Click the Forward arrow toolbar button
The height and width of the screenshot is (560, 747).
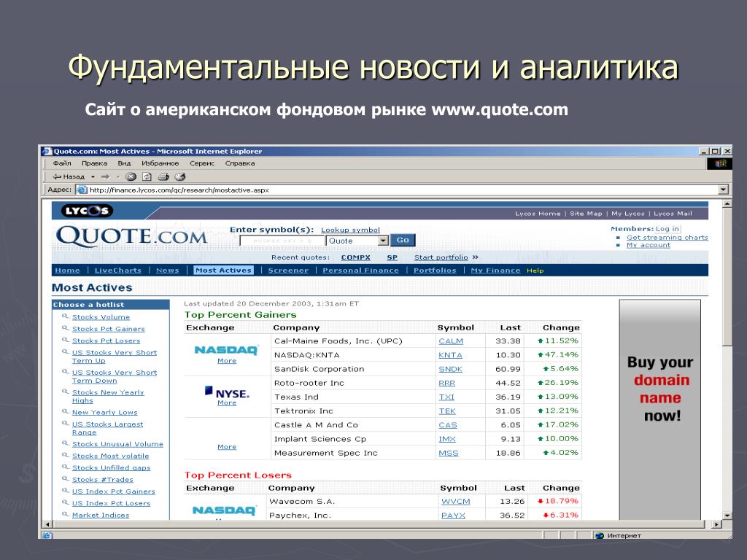click(105, 176)
